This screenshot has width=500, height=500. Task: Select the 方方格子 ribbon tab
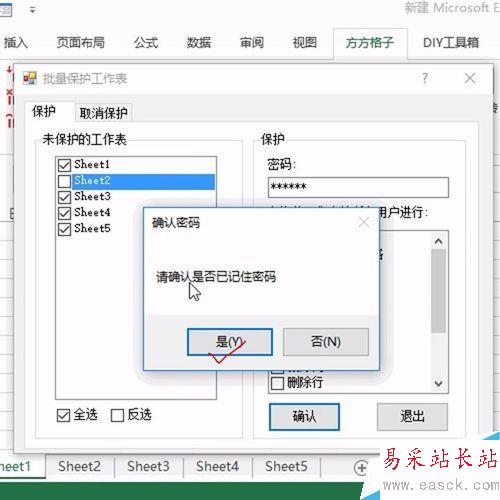coord(370,43)
